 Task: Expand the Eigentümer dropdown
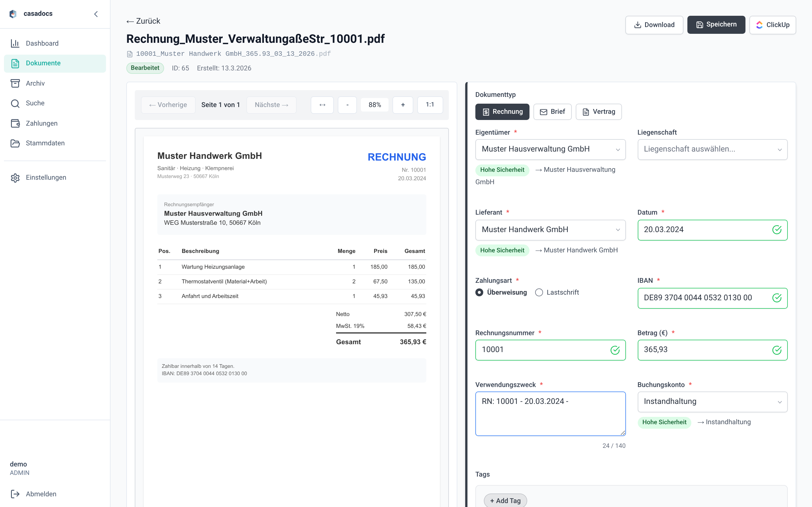click(x=550, y=149)
